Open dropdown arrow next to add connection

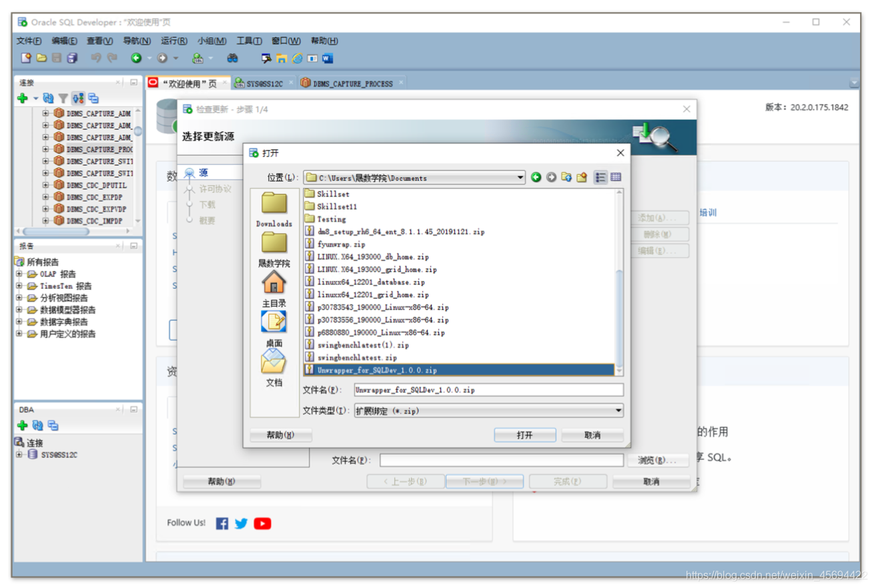pyautogui.click(x=35, y=99)
